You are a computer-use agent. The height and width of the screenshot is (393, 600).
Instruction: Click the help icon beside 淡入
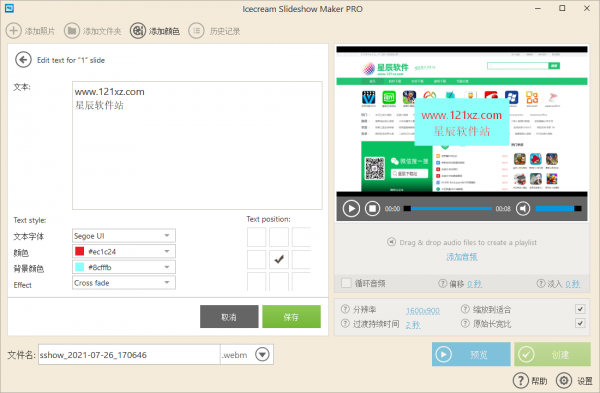click(x=541, y=283)
